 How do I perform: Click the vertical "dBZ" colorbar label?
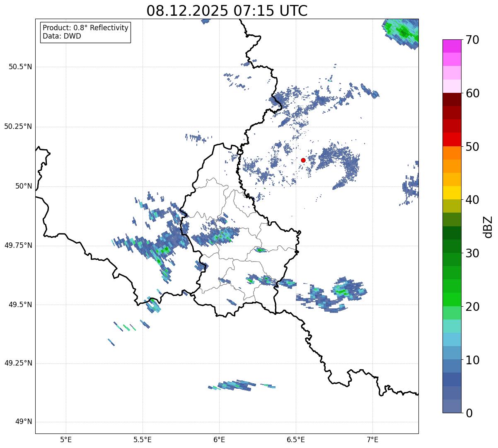pos(488,227)
